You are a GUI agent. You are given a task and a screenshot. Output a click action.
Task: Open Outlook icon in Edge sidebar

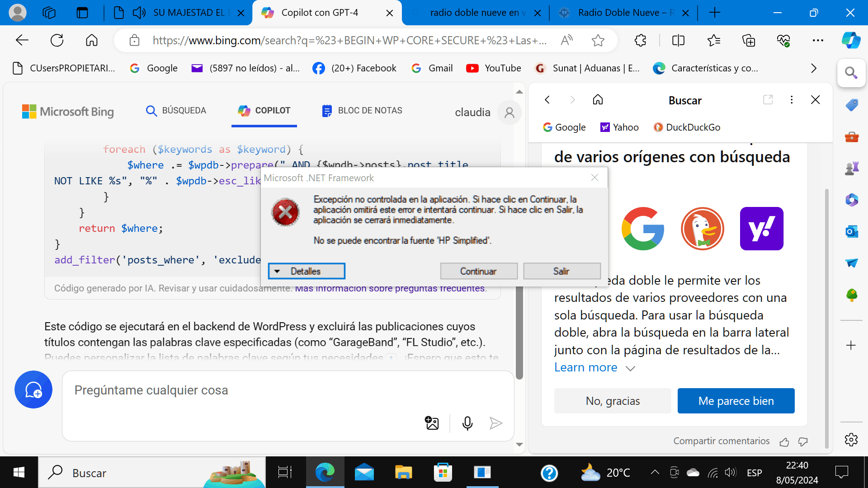click(x=852, y=232)
